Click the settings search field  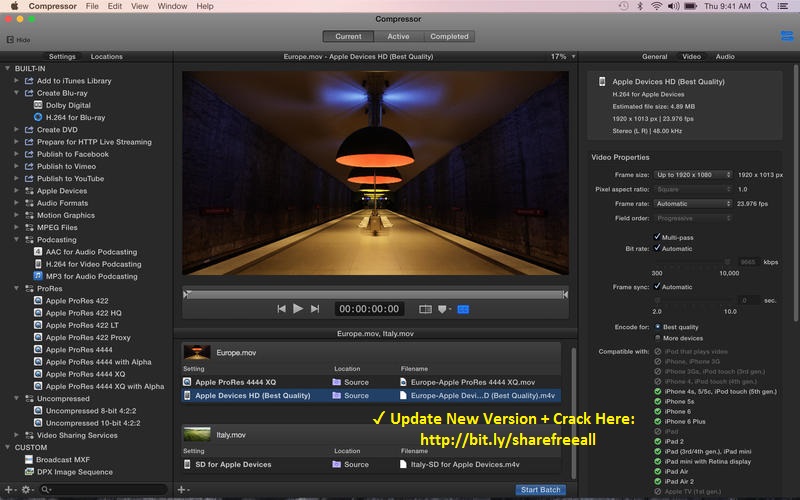pos(104,490)
